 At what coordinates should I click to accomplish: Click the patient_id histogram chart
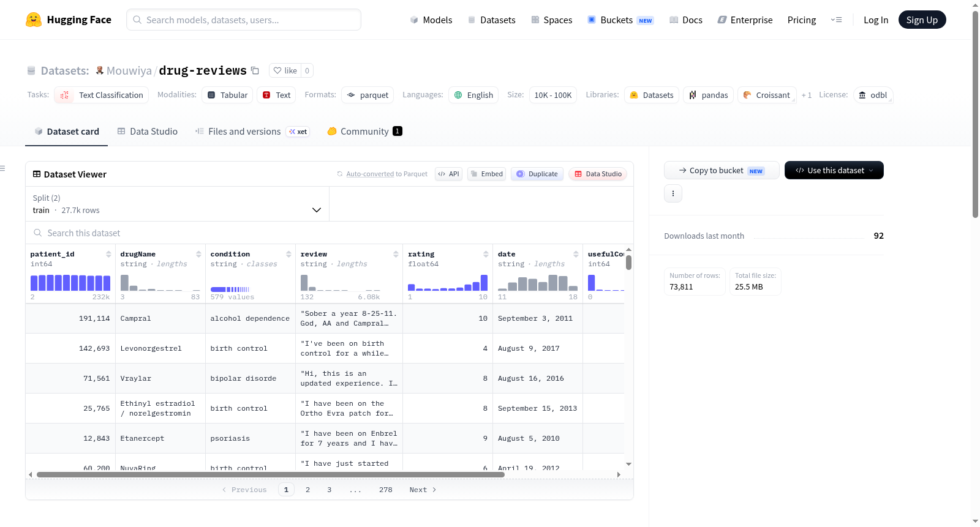pyautogui.click(x=70, y=282)
